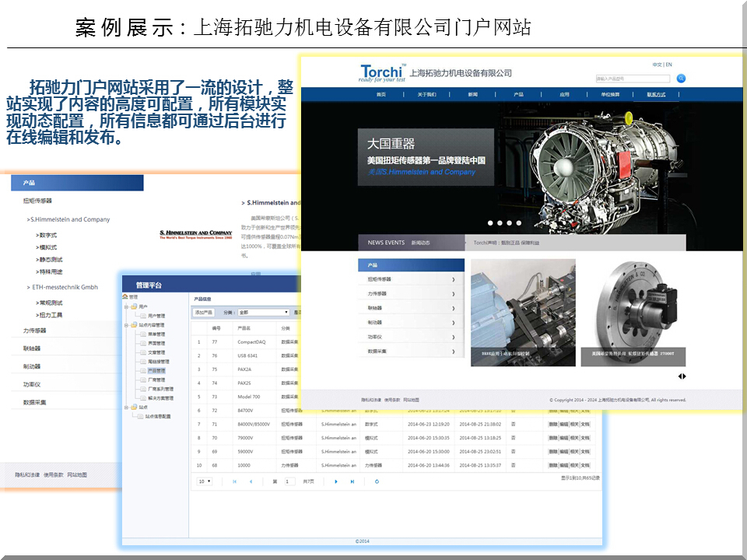Click the Torchi logo

pyautogui.click(x=381, y=73)
